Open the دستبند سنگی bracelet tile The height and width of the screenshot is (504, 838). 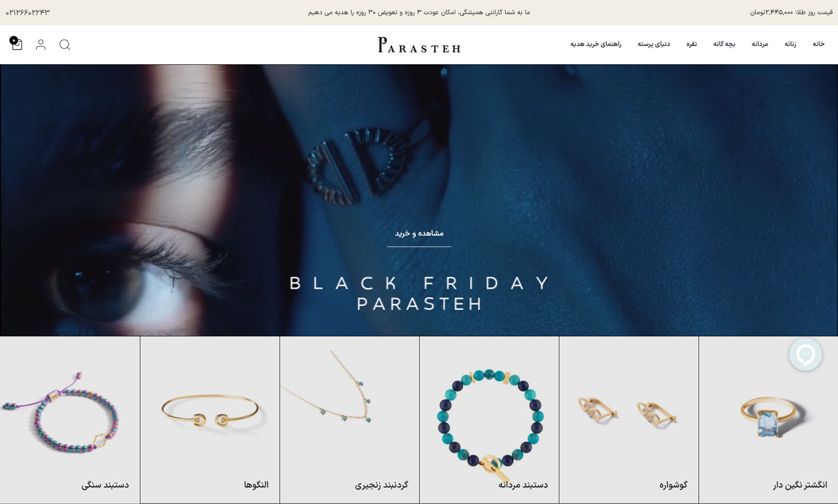pos(70,420)
